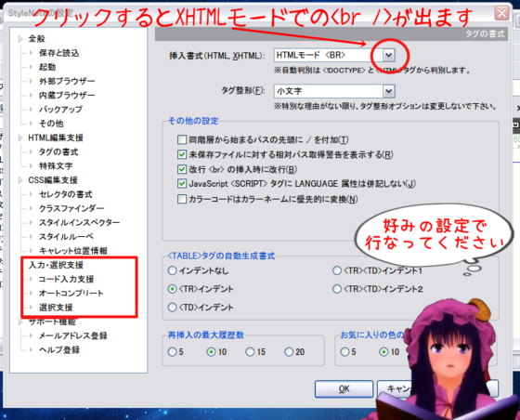Expand the 全般 tree node arrow
This screenshot has height=420, width=520.
tap(20, 39)
